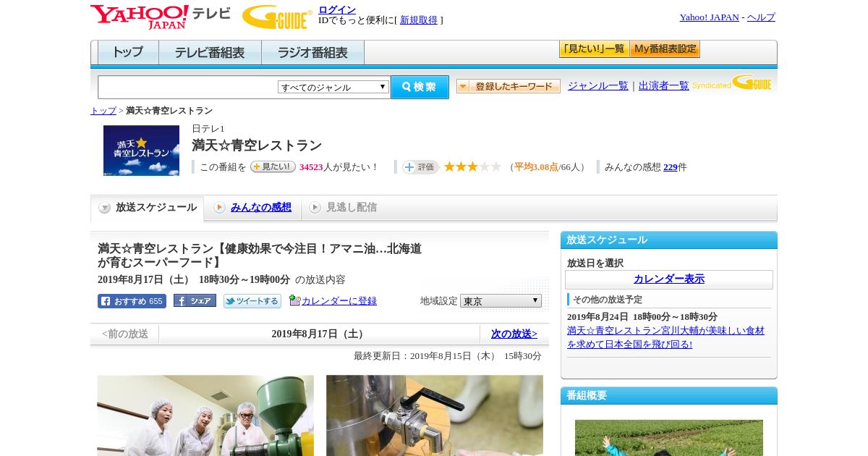868x456 pixels.
Task: Open the 新規取得 registration link
Action: tap(419, 20)
